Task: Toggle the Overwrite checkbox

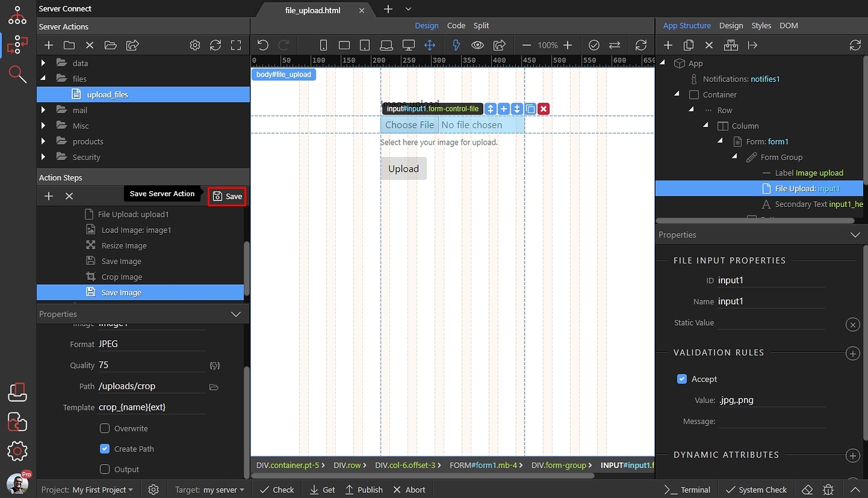Action: click(105, 428)
